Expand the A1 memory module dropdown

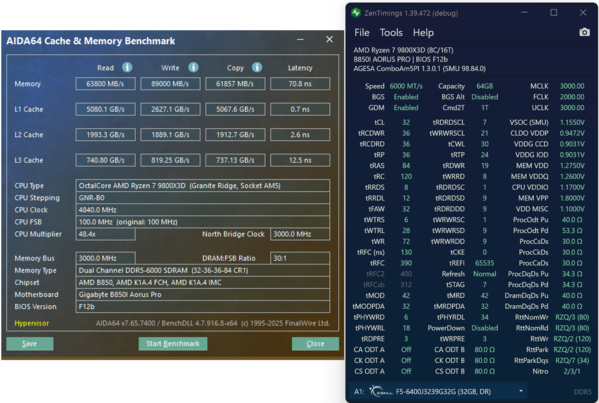[521, 391]
